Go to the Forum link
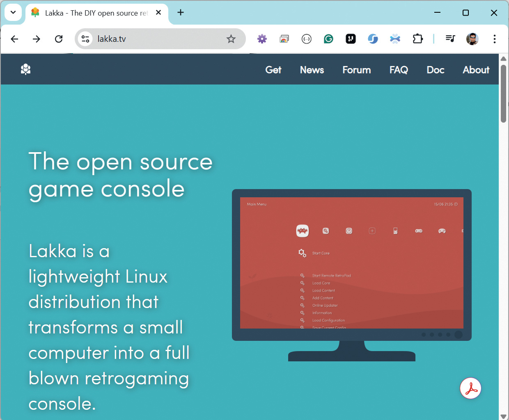Screen dimensions: 509x420 [x=357, y=70]
